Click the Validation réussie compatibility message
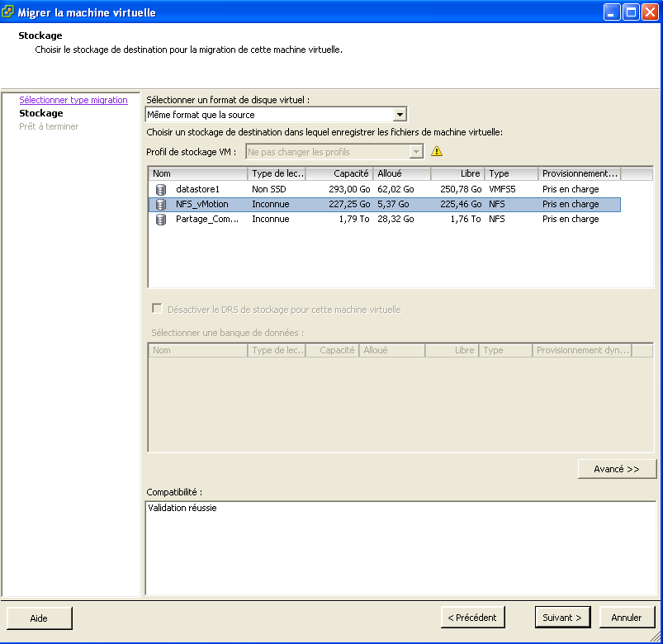The height and width of the screenshot is (644, 663). 182,508
